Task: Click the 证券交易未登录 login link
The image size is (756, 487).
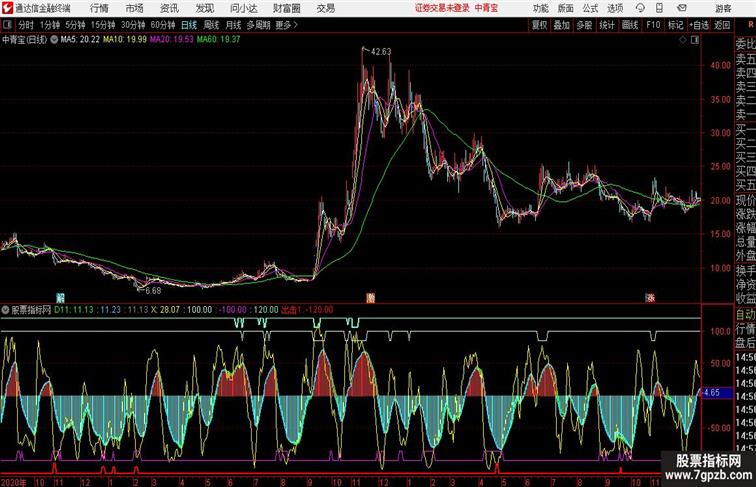Action: pyautogui.click(x=442, y=8)
